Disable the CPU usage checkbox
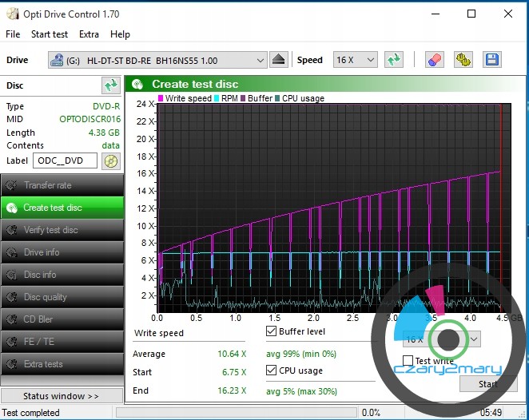 click(x=272, y=370)
